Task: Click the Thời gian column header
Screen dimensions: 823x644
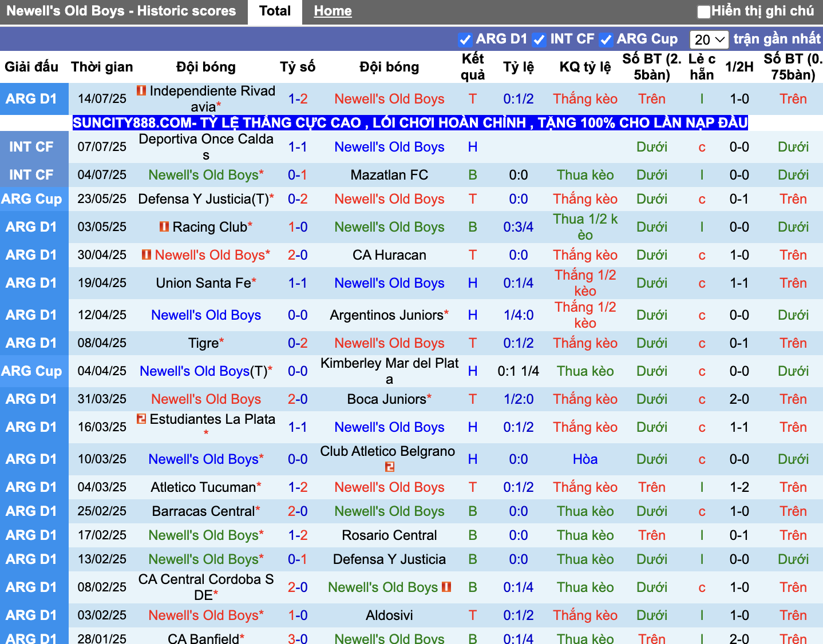Action: pyautogui.click(x=102, y=67)
